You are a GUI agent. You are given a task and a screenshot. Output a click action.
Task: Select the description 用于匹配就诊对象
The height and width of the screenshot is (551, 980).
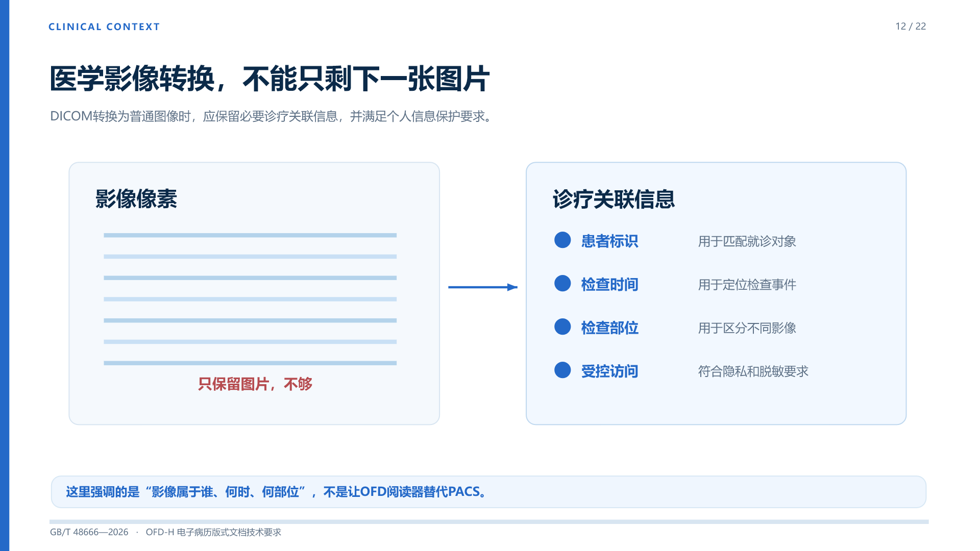747,241
